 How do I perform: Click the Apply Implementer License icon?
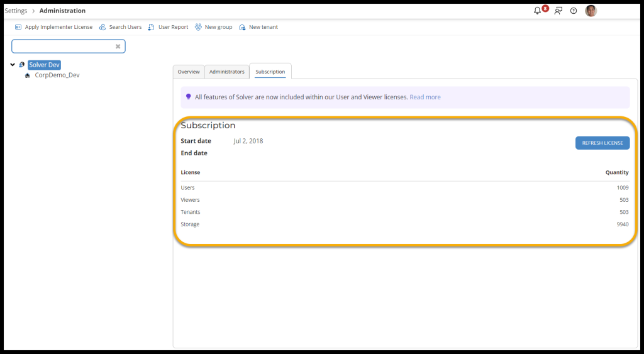[18, 27]
